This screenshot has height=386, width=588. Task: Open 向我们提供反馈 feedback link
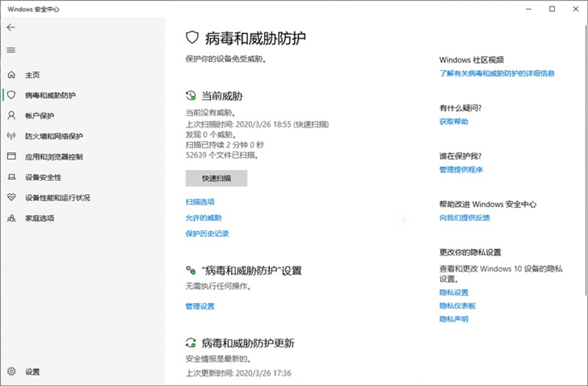(x=465, y=218)
